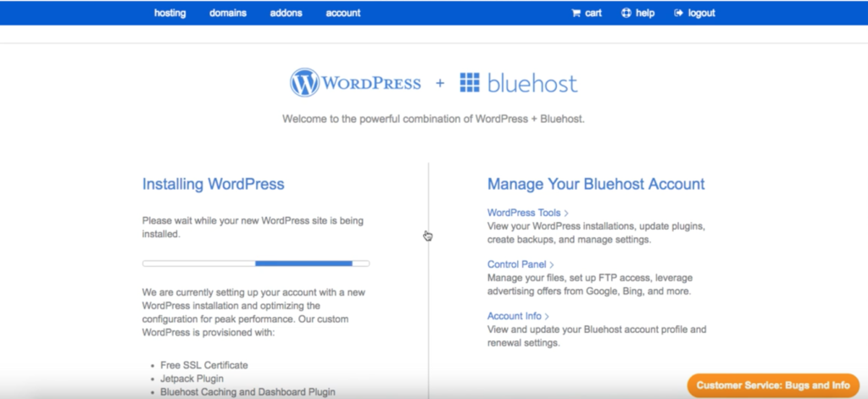The width and height of the screenshot is (868, 399).
Task: Open the hosting menu
Action: (x=170, y=14)
